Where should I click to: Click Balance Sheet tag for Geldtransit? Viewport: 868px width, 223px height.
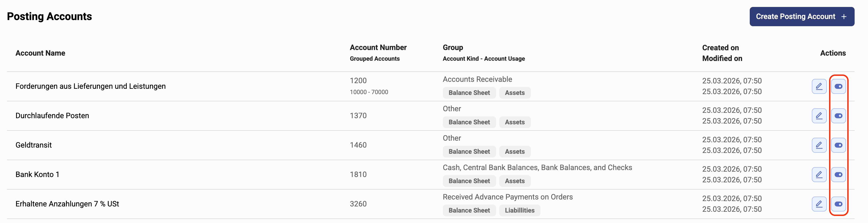tap(469, 152)
